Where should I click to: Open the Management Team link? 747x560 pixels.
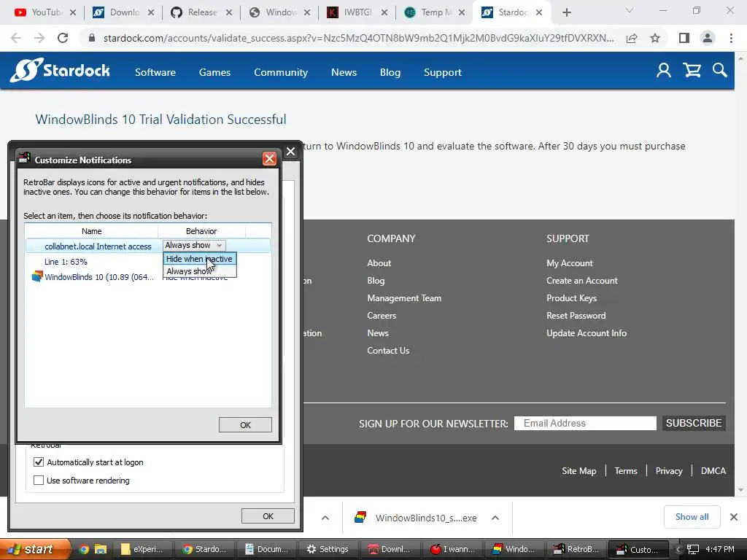tap(404, 298)
